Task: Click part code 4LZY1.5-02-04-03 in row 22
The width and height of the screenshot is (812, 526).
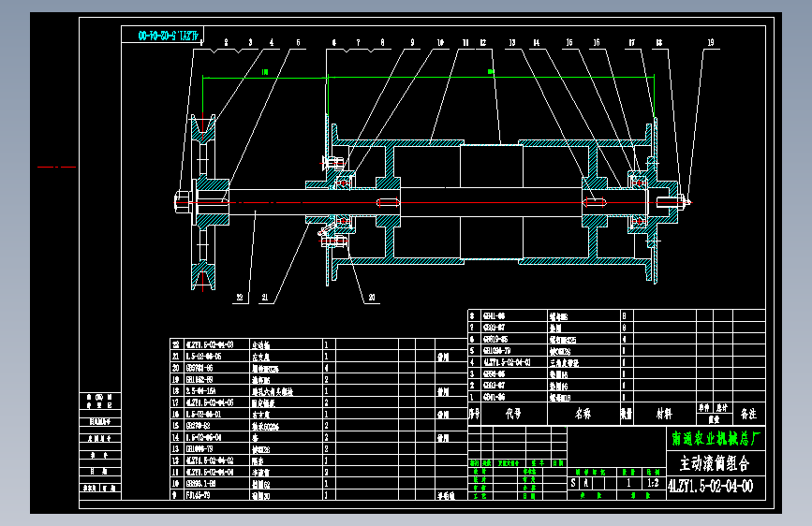Action: 210,344
